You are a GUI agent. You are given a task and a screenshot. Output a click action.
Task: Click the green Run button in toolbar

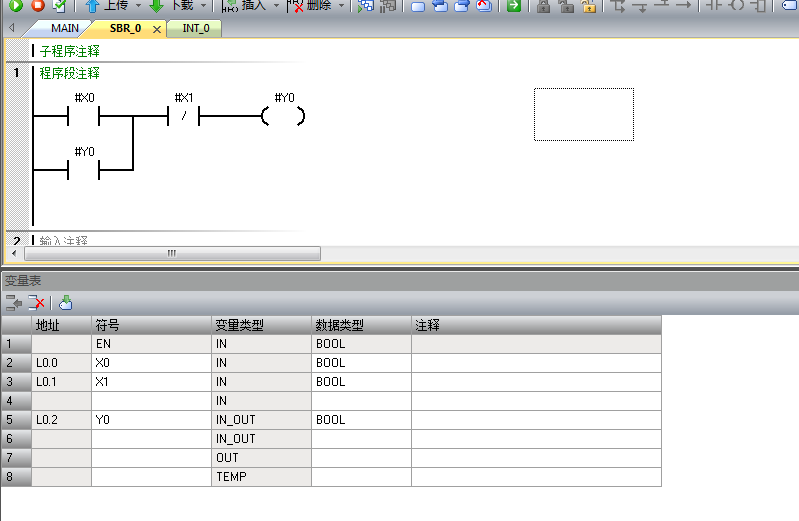(x=15, y=5)
